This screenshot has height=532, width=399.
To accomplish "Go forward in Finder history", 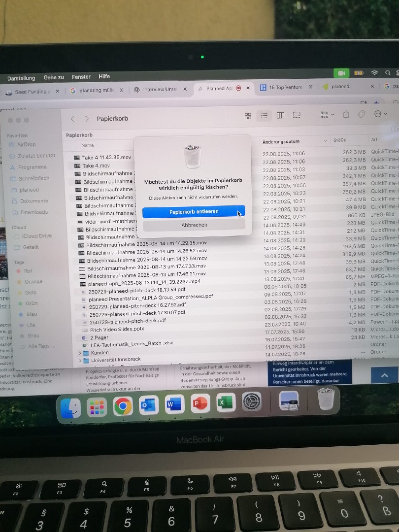I will click(87, 119).
